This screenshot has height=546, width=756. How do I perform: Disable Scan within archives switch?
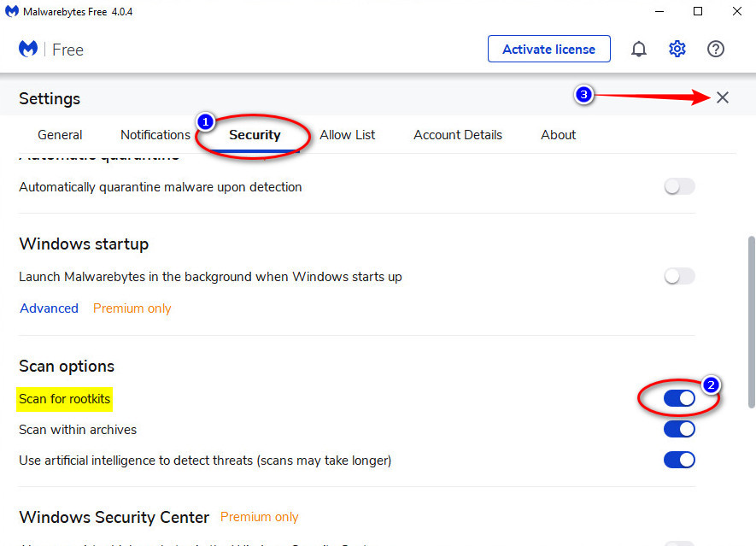(679, 429)
